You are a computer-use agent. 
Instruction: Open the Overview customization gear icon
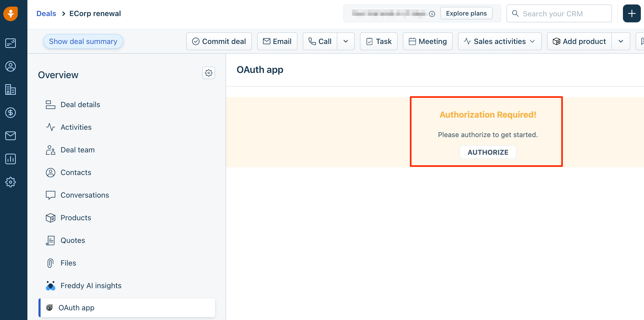point(208,73)
